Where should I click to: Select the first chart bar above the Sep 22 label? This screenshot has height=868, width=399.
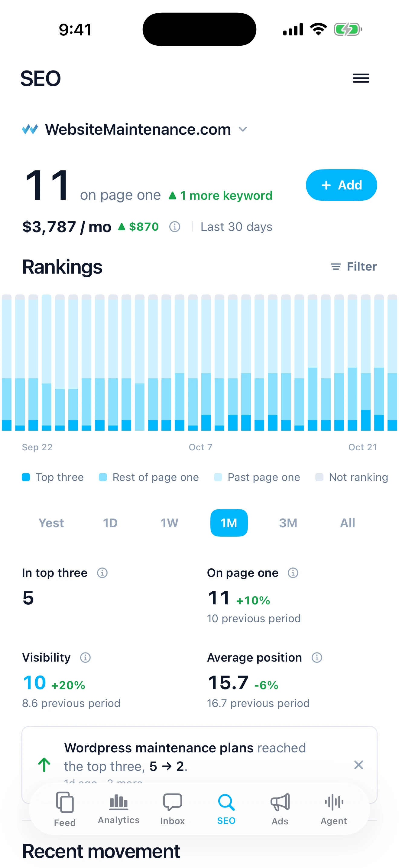(7, 363)
